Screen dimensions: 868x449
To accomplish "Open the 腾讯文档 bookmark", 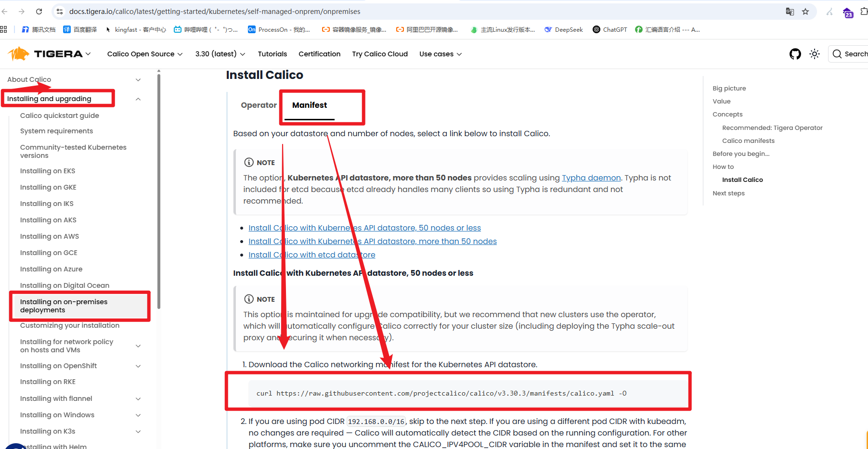I will coord(39,29).
